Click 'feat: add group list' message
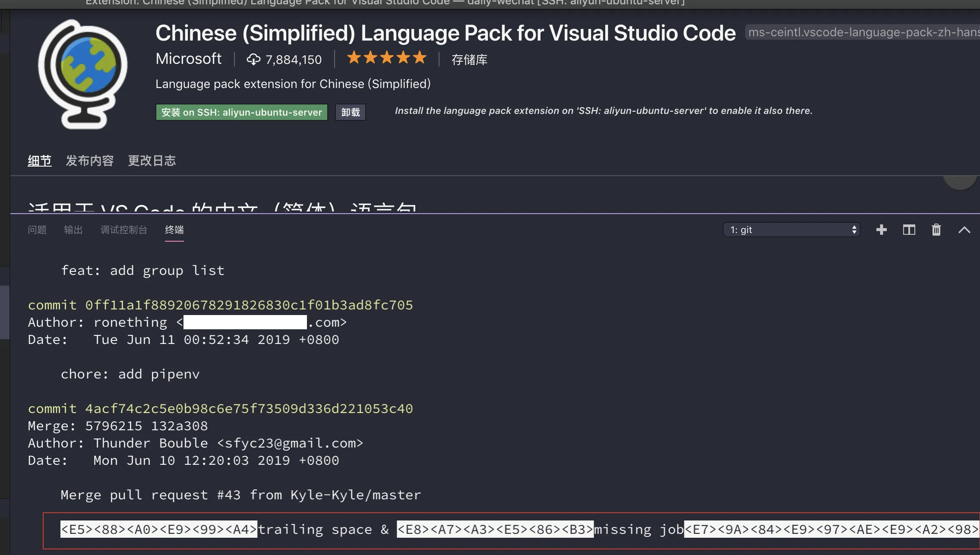The height and width of the screenshot is (555, 980). (143, 271)
